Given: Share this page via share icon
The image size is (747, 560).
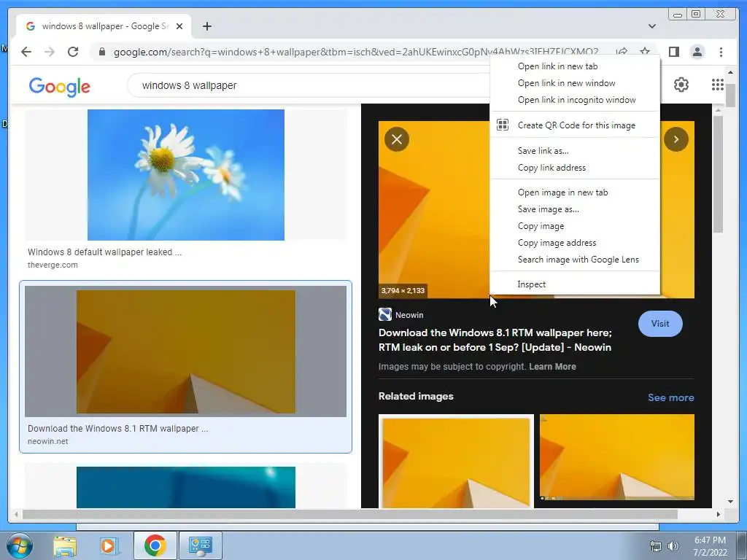Looking at the screenshot, I should [x=622, y=52].
